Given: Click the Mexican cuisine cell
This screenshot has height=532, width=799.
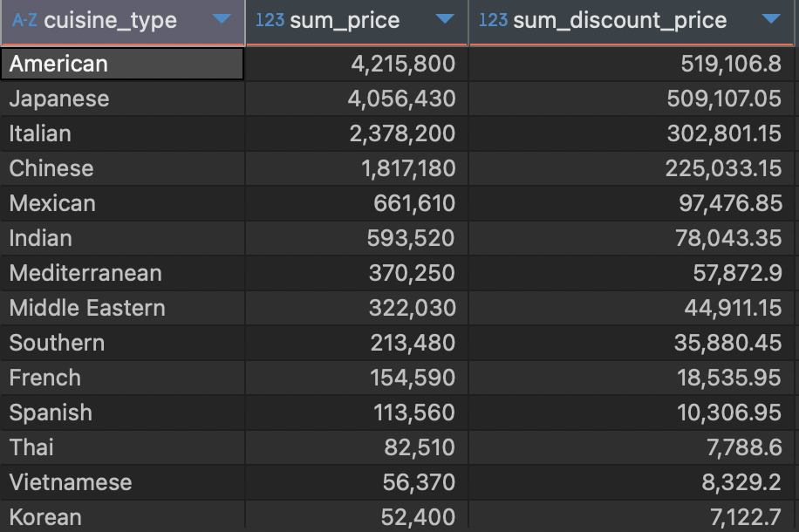Looking at the screenshot, I should click(x=122, y=203).
